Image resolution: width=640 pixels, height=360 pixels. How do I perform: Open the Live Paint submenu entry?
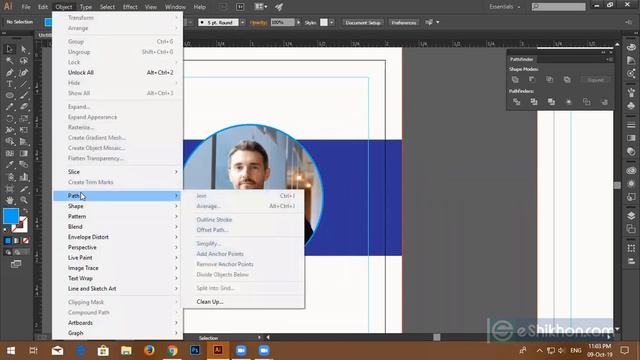pyautogui.click(x=118, y=258)
